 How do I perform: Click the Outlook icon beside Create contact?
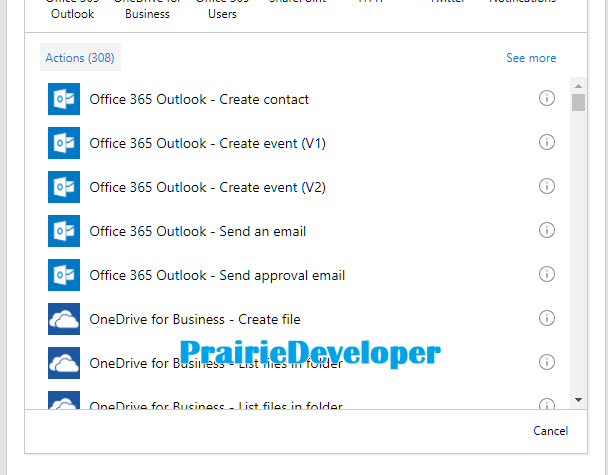pos(64,99)
